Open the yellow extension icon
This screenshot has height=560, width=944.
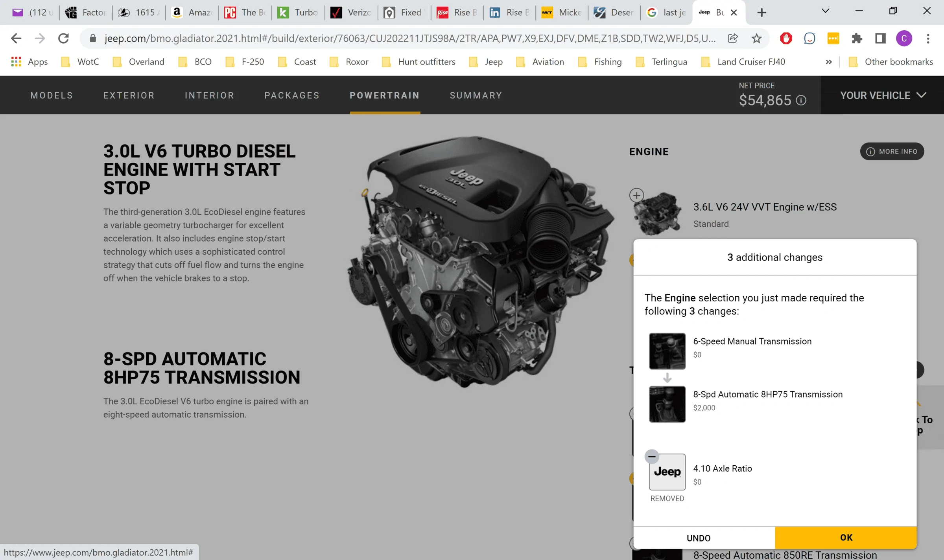[x=833, y=38]
